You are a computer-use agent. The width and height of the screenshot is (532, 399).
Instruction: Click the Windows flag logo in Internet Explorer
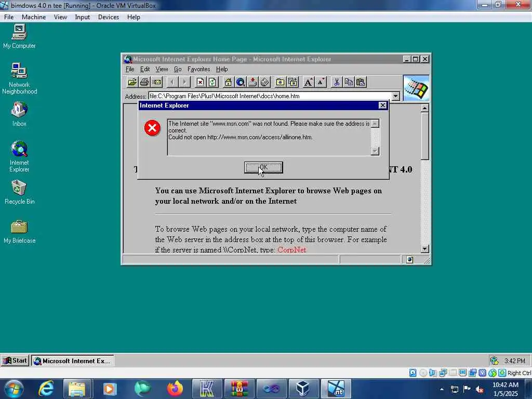pos(416,88)
